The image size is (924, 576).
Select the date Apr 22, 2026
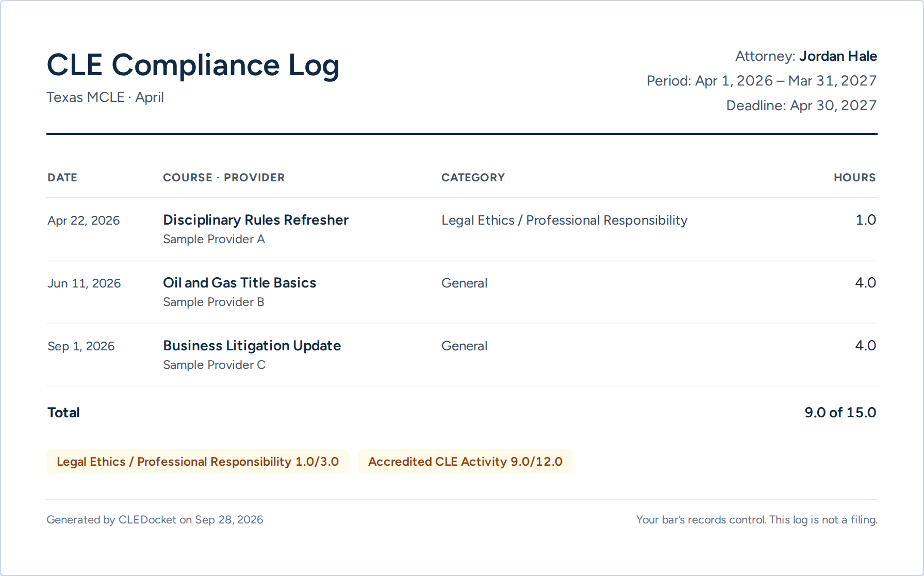pyautogui.click(x=84, y=221)
